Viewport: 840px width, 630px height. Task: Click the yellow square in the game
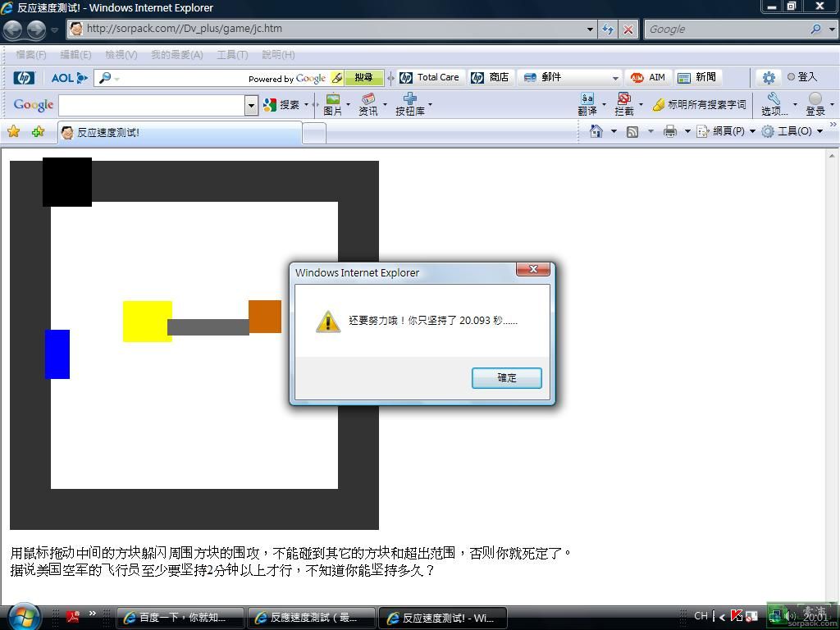[147, 321]
